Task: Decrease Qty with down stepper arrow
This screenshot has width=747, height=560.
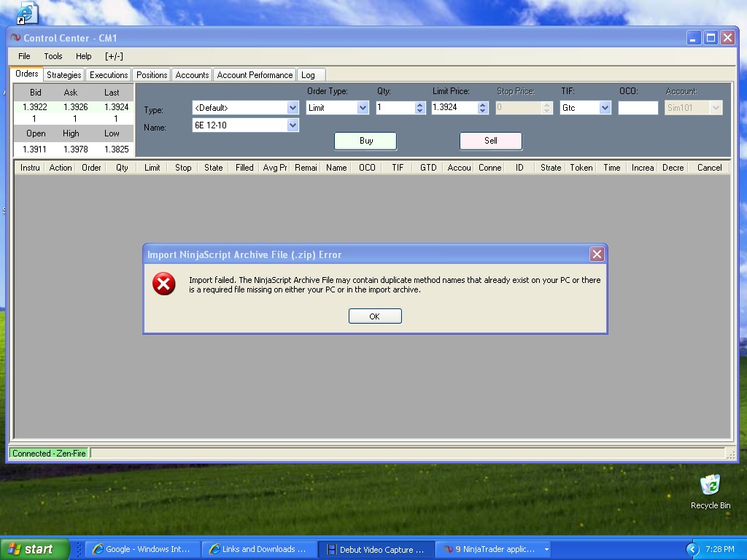Action: [419, 111]
